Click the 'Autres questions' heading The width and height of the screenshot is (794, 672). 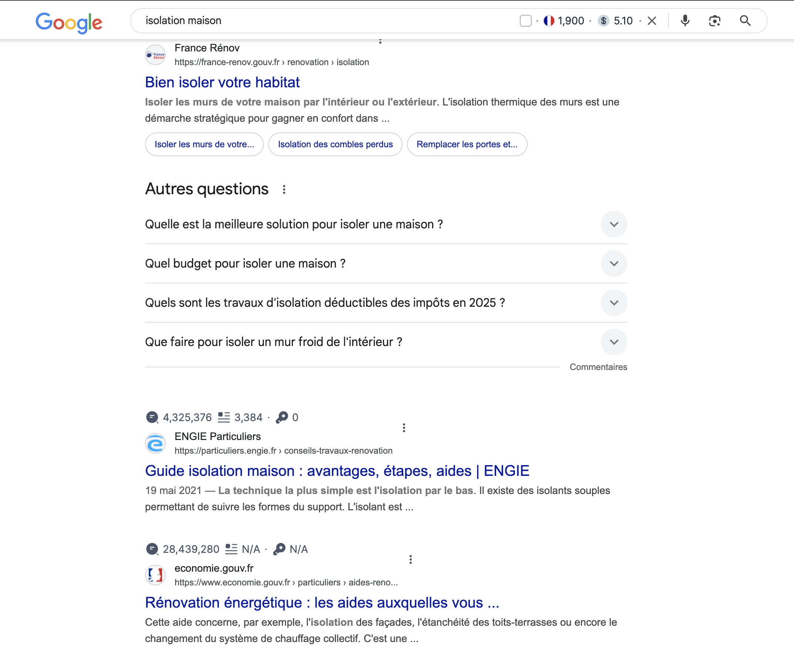tap(207, 189)
